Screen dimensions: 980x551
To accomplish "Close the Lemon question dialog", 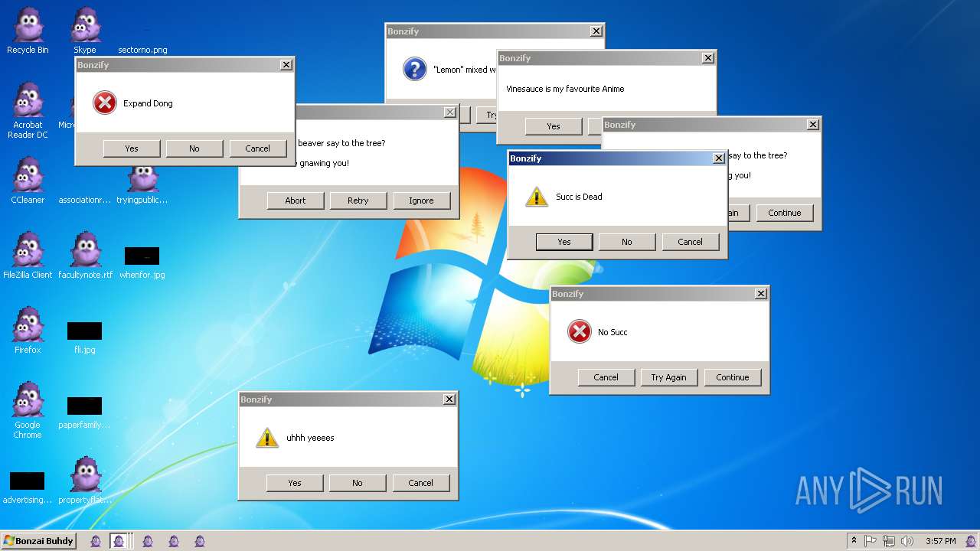I will click(596, 31).
